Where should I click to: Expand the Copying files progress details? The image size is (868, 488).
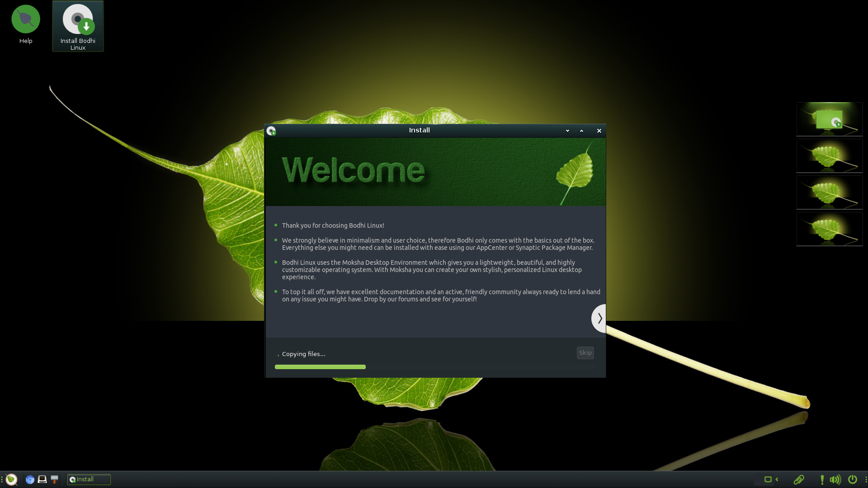click(277, 355)
